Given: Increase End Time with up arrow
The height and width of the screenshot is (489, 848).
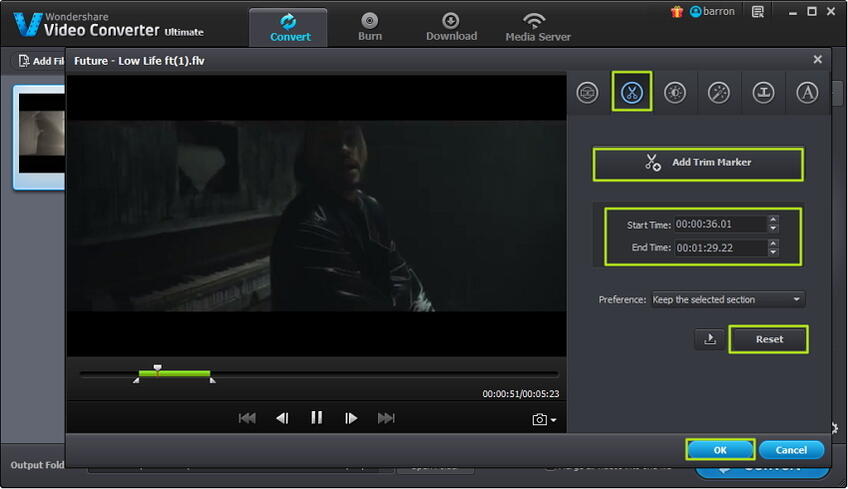Looking at the screenshot, I should (x=773, y=243).
